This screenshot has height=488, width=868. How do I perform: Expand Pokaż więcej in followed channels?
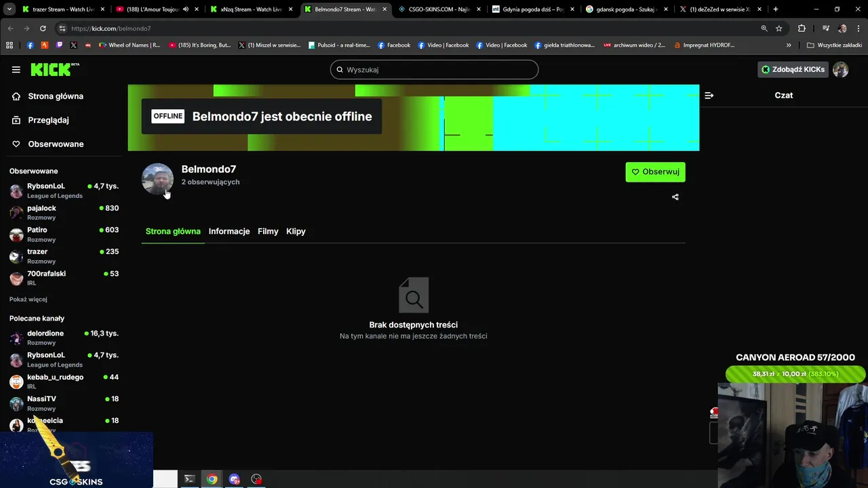(x=28, y=299)
